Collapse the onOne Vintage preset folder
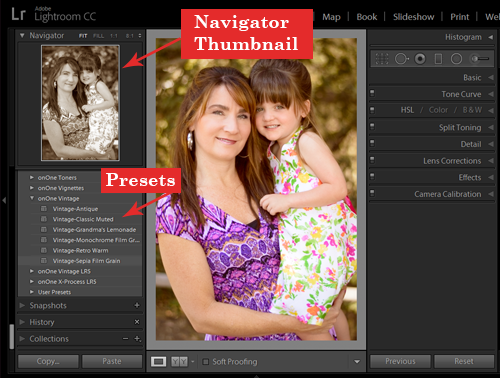 [32, 198]
